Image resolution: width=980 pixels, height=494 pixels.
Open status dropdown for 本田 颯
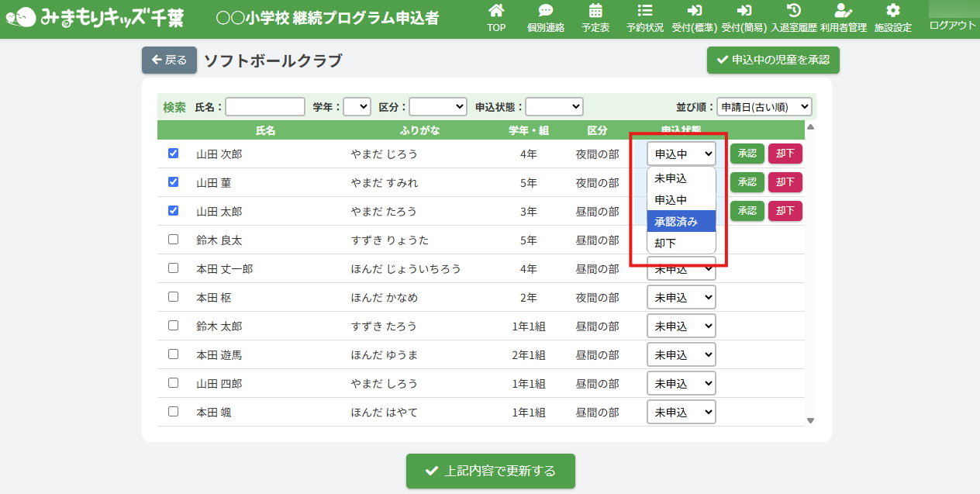681,413
